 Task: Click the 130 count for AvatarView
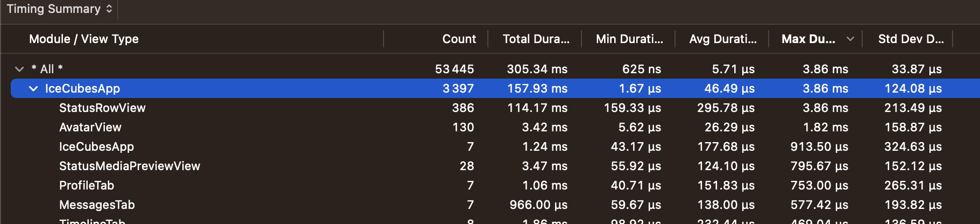[x=463, y=127]
